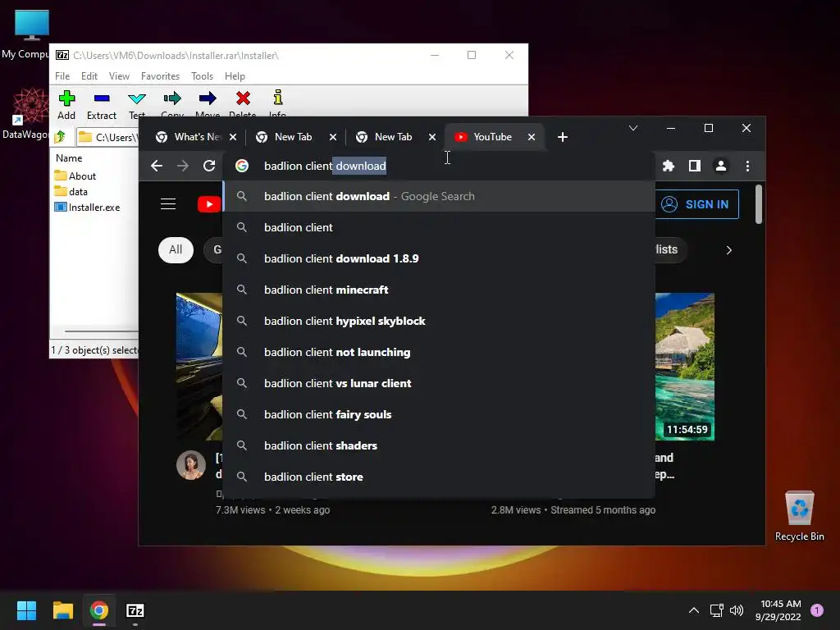Click the Chrome profile avatar icon
Image resolution: width=840 pixels, height=630 pixels.
pyautogui.click(x=721, y=166)
